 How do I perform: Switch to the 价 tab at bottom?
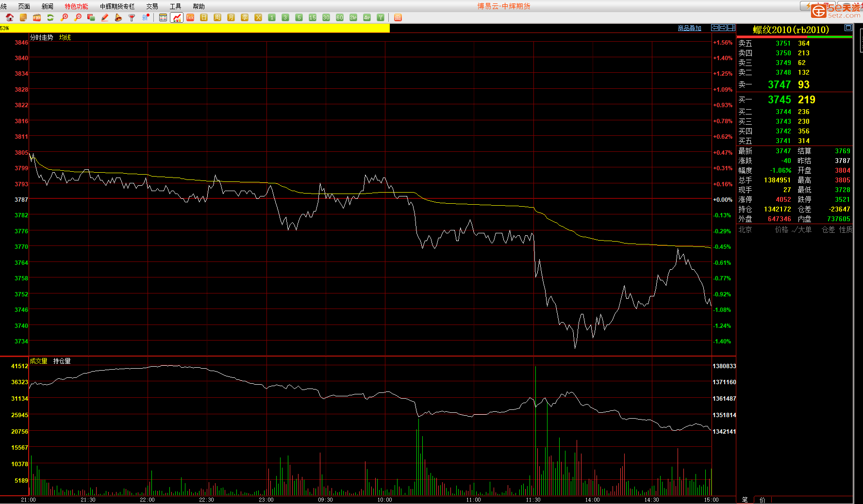tap(762, 500)
